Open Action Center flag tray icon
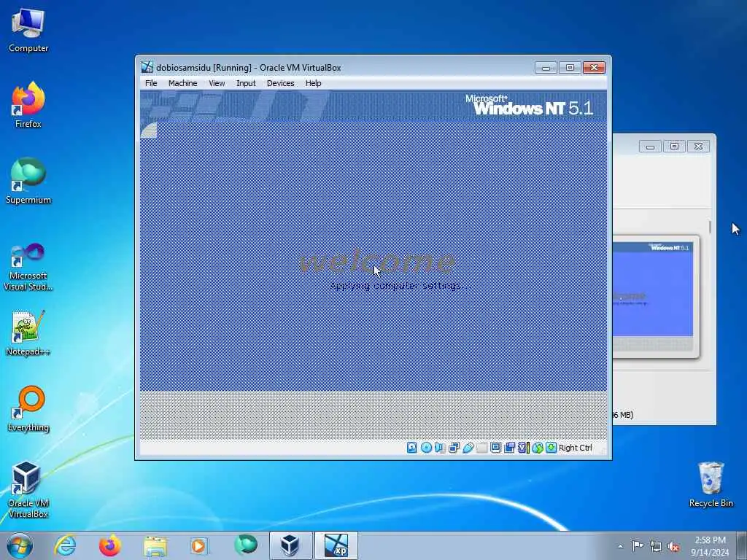This screenshot has height=560, width=747. [637, 545]
